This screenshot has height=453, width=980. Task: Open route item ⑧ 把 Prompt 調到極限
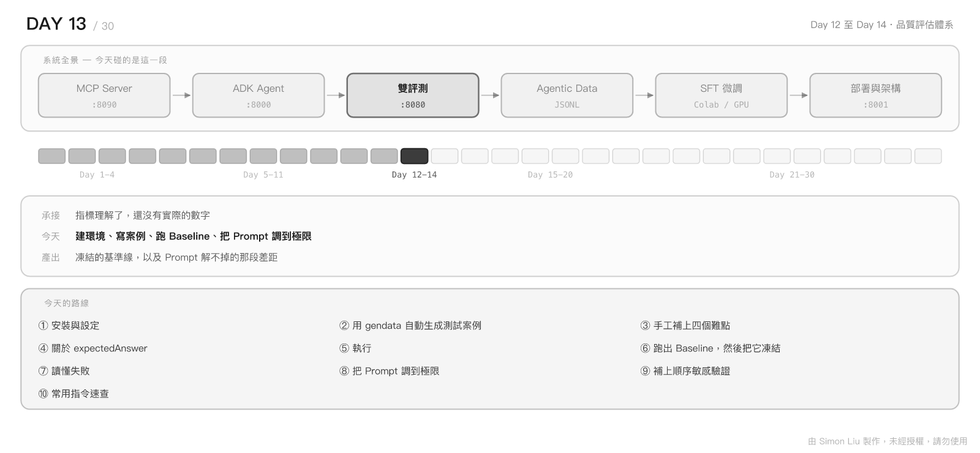pyautogui.click(x=389, y=371)
